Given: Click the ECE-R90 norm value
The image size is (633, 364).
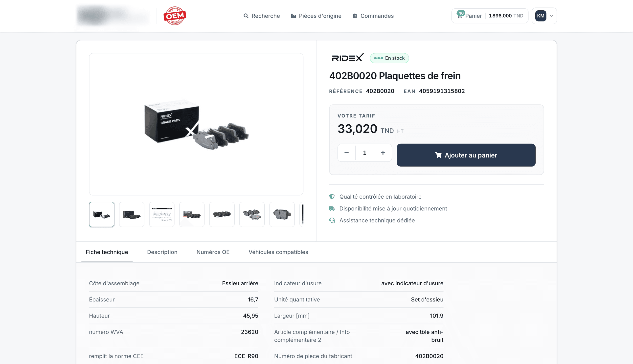Looking at the screenshot, I should (246, 356).
